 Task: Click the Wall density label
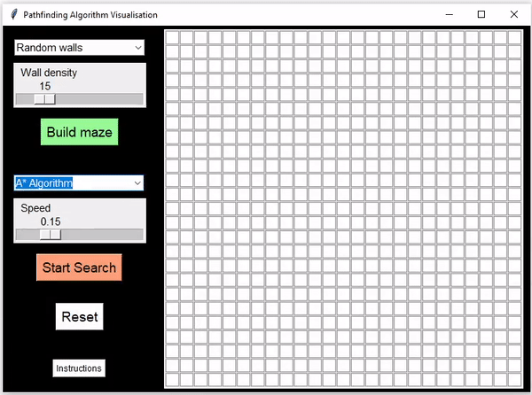(x=49, y=73)
